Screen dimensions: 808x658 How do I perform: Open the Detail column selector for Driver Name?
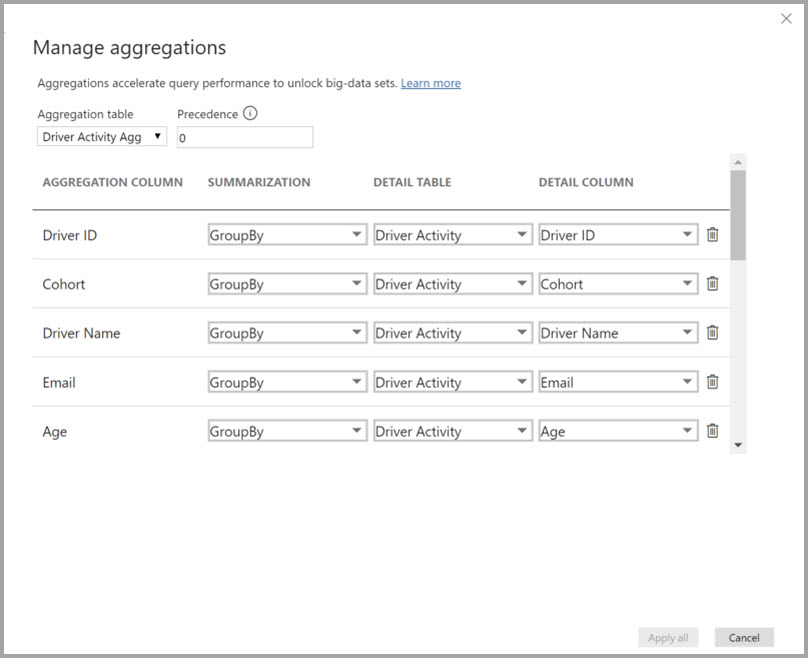click(688, 332)
